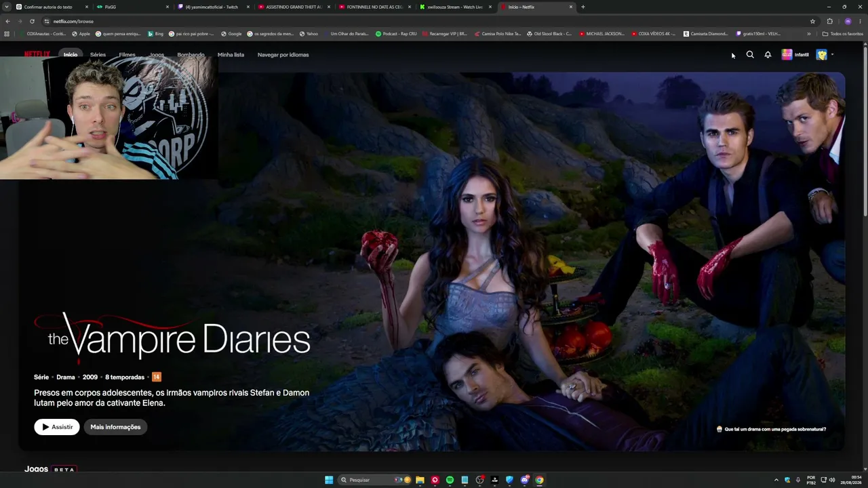Open Mais informações for The Vampire Diaries

(115, 427)
